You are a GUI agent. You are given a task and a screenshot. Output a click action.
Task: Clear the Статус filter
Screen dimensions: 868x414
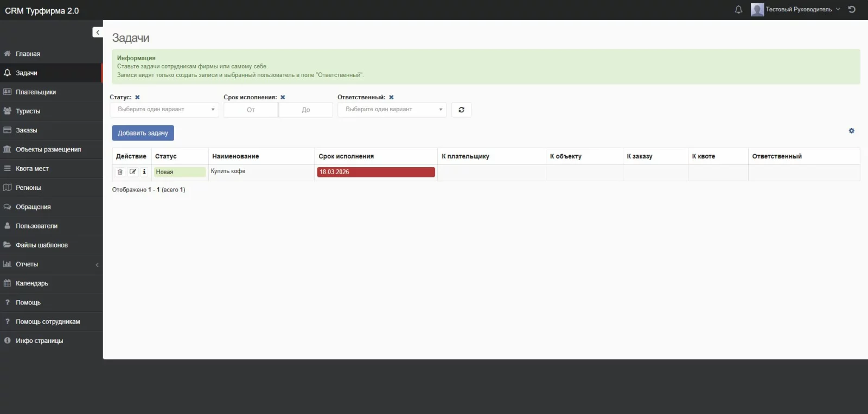pos(137,97)
